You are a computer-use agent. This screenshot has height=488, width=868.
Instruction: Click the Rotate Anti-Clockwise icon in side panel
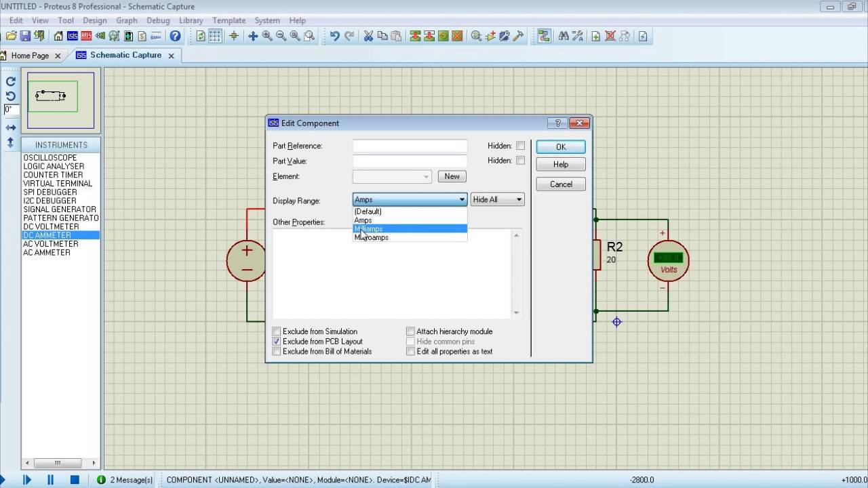click(x=11, y=96)
